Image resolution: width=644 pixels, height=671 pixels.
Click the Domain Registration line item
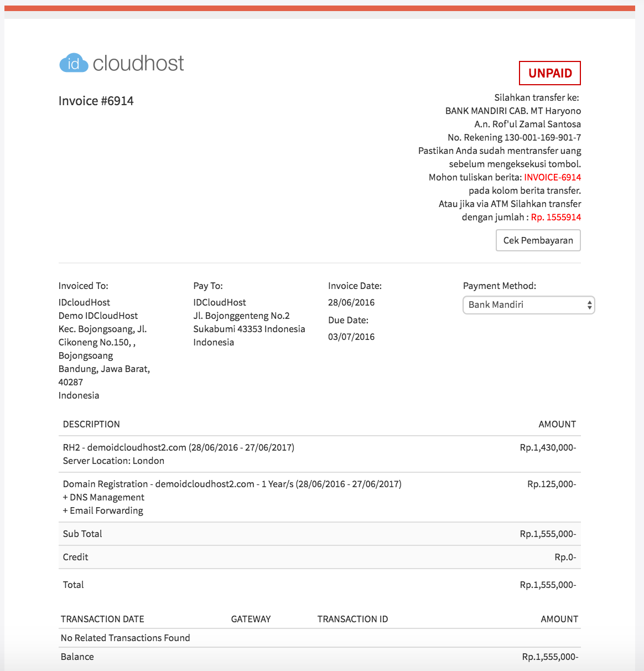pos(232,483)
